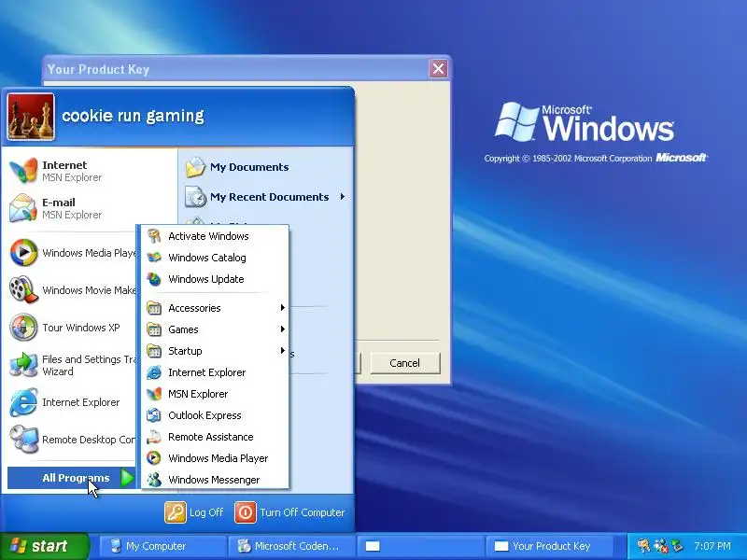Open pinned E-mail MSN Explorer item
The height and width of the screenshot is (560, 747).
91,208
